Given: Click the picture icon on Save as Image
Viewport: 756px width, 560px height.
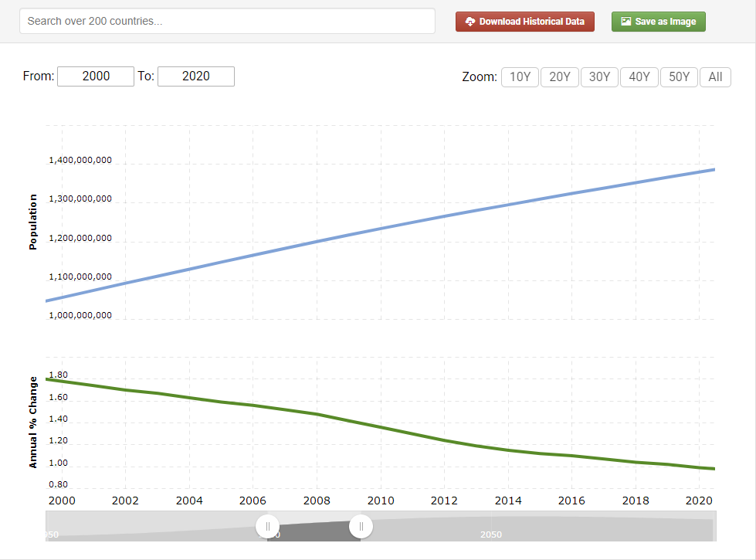Looking at the screenshot, I should click(x=626, y=22).
